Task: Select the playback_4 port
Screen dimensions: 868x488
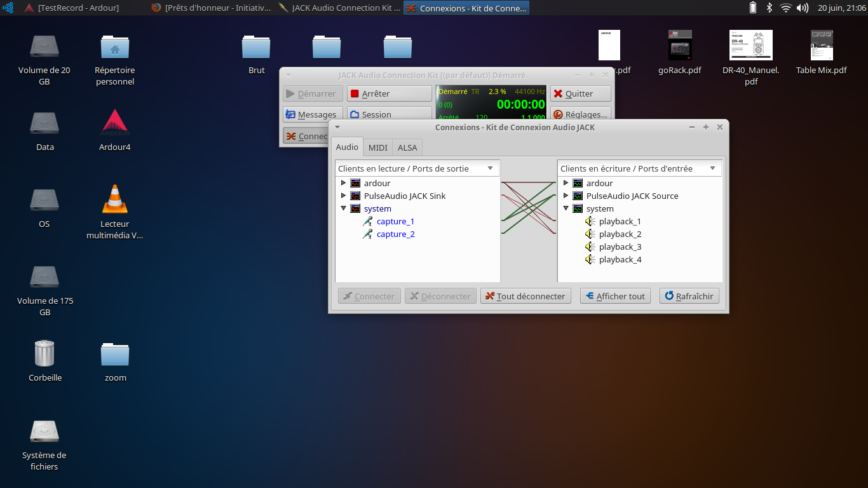Action: pyautogui.click(x=620, y=259)
